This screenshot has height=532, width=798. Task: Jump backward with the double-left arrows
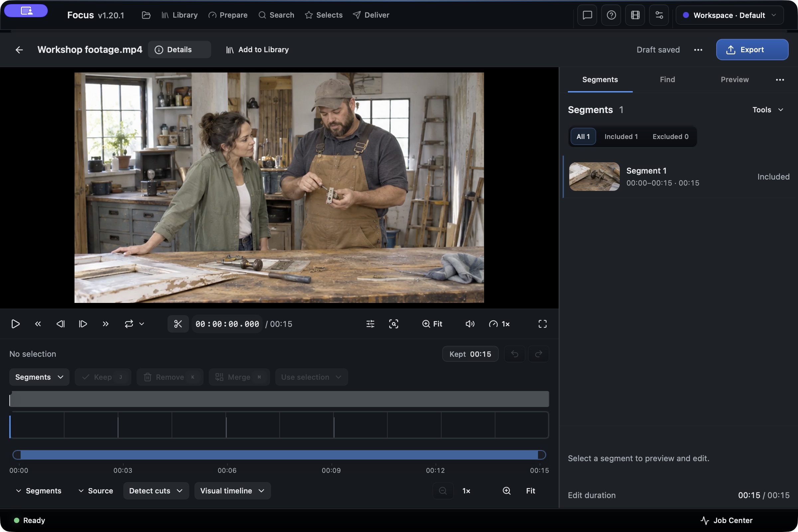point(38,324)
